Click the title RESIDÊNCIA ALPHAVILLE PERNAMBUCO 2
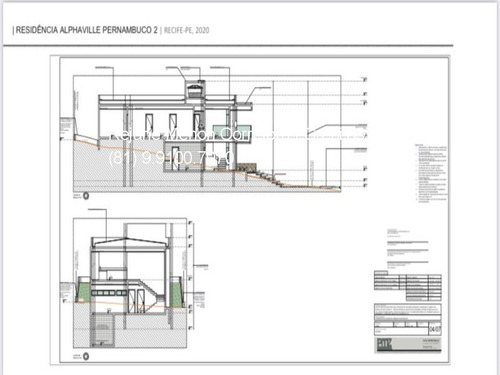500x375 pixels. pyautogui.click(x=86, y=30)
